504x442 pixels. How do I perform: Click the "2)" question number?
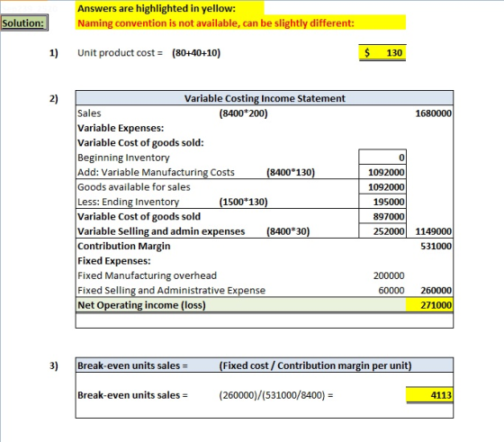(54, 98)
